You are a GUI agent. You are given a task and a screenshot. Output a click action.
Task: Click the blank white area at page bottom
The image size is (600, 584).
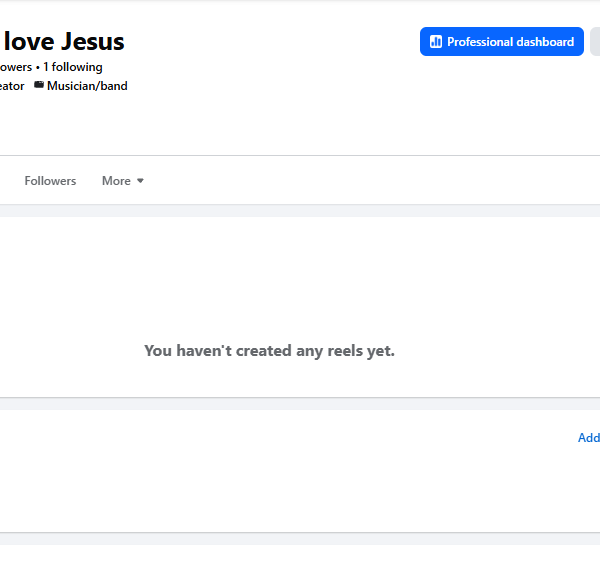pos(300,564)
